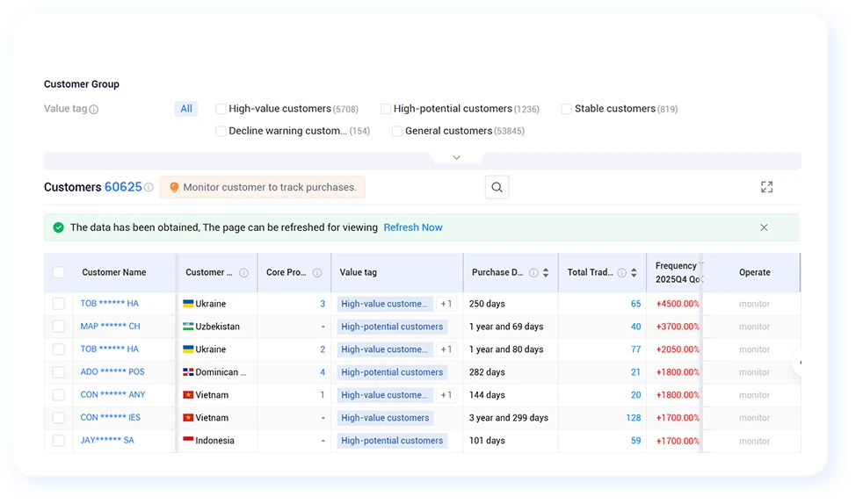Click the Dominican flag icon
This screenshot has height=504, width=856.
(x=188, y=372)
